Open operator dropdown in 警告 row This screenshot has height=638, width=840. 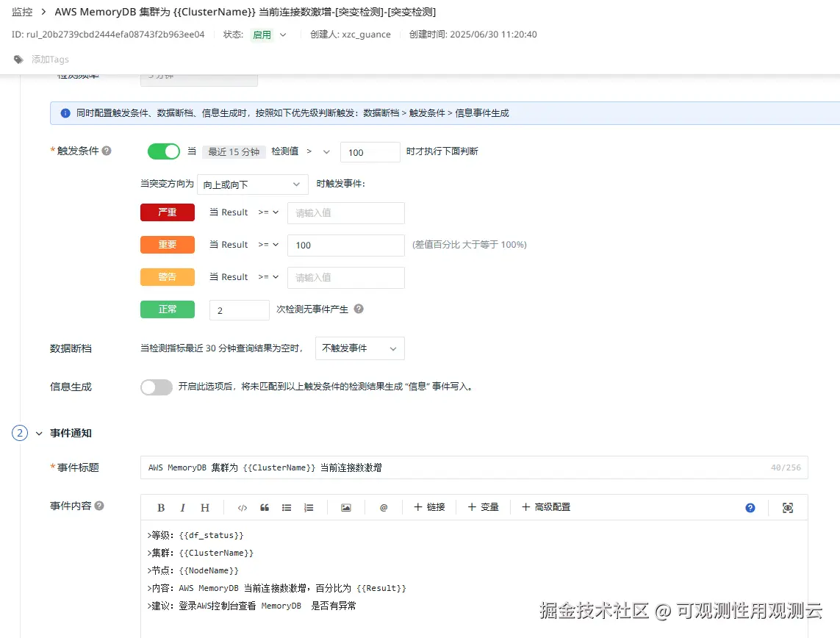click(268, 277)
